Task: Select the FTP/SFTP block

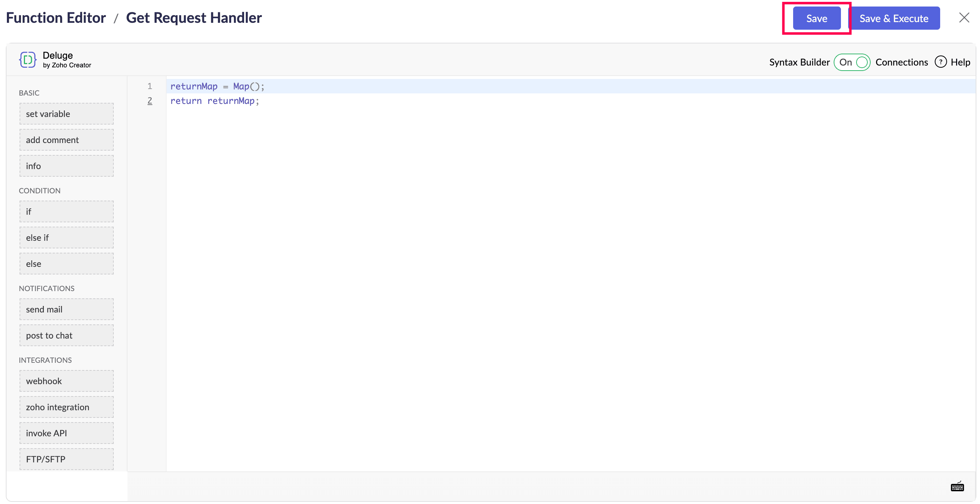Action: click(67, 459)
